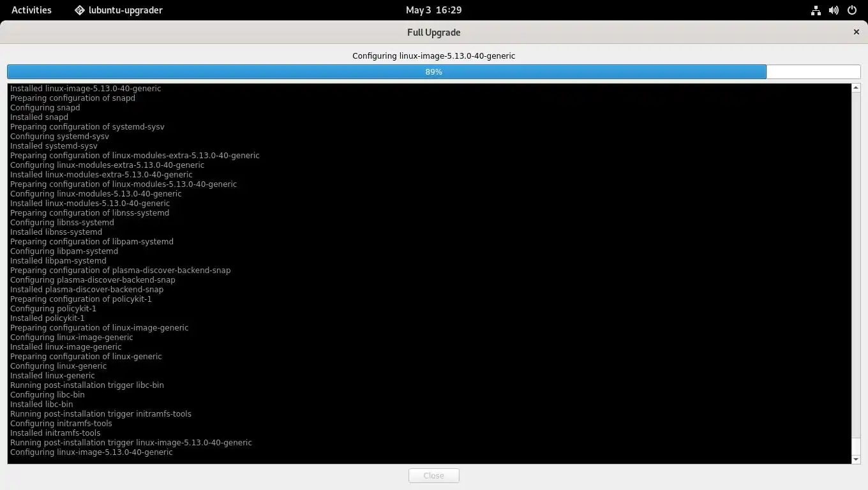Image resolution: width=868 pixels, height=490 pixels.
Task: Click line "Preparing configuration of libnss-systemd"
Action: tap(90, 213)
